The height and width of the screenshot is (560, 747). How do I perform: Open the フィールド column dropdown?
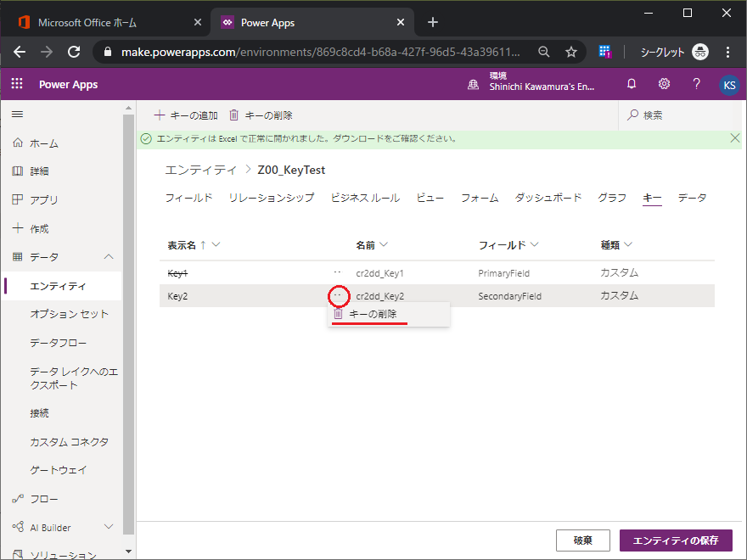(535, 244)
